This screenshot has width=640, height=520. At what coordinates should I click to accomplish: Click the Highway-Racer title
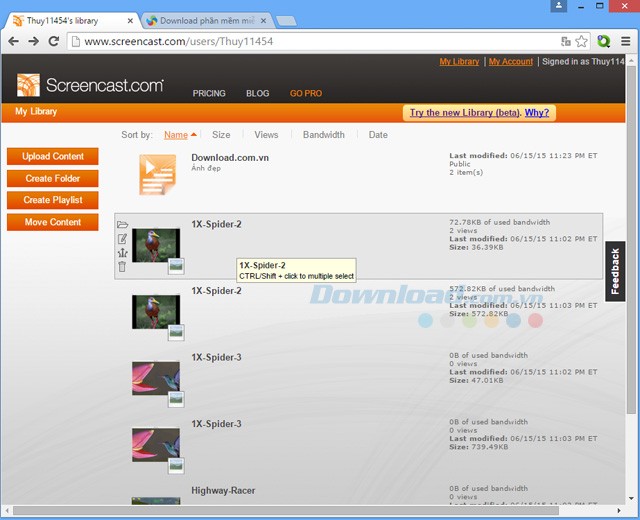point(223,491)
